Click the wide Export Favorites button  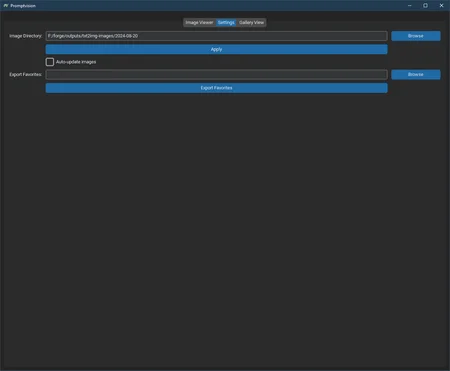pyautogui.click(x=216, y=88)
